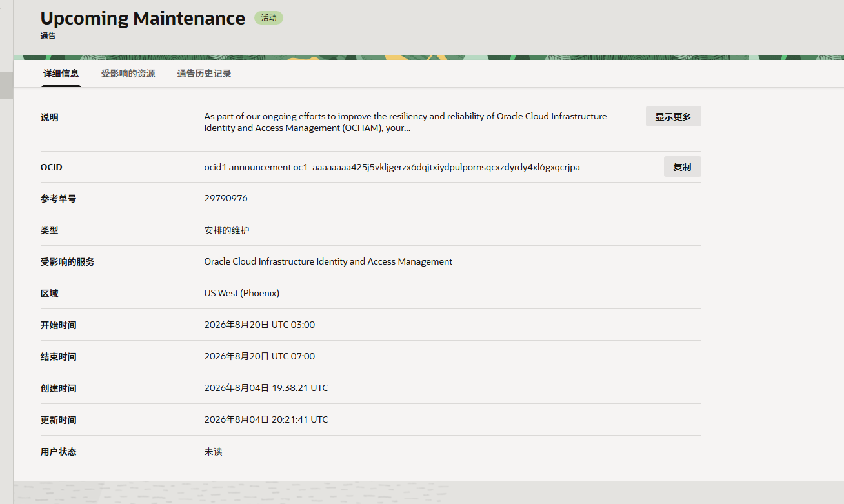Copy the OCID with the 复制 button
Image resolution: width=844 pixels, height=504 pixels.
coord(682,167)
